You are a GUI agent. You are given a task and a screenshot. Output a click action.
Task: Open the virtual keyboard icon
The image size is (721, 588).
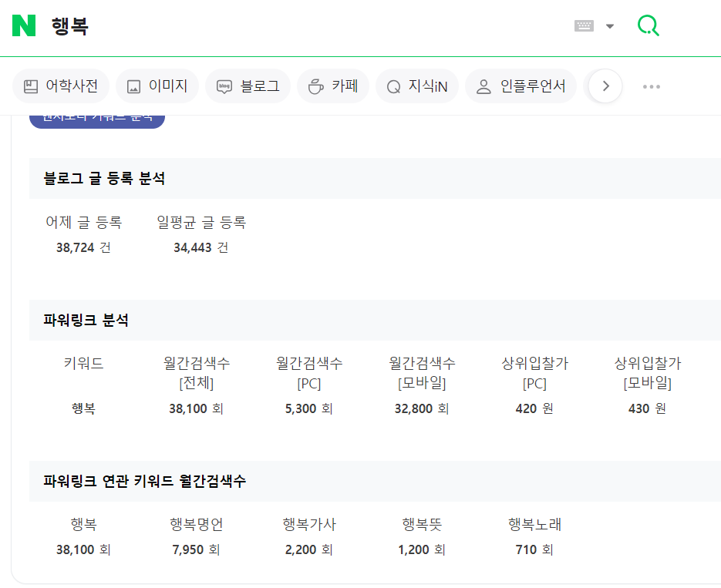pos(584,26)
